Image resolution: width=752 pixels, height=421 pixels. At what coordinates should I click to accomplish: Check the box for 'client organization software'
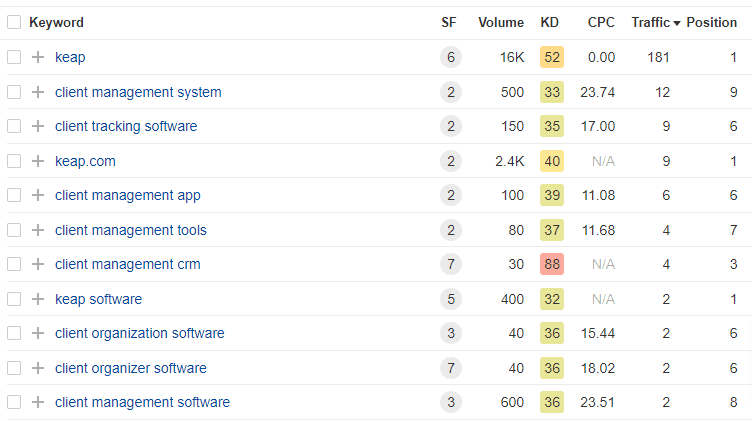[14, 333]
